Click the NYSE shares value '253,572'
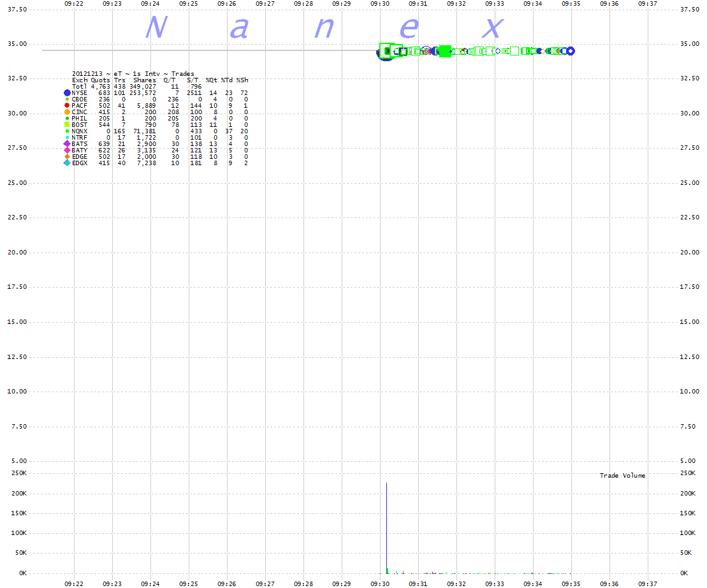707x588 pixels. tap(143, 93)
